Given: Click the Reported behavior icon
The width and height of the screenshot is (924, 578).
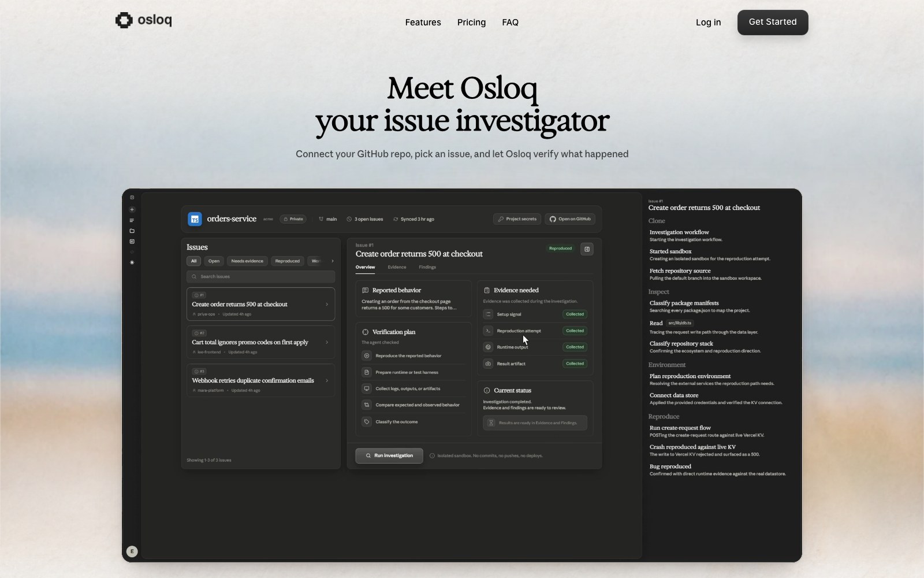Looking at the screenshot, I should [365, 290].
